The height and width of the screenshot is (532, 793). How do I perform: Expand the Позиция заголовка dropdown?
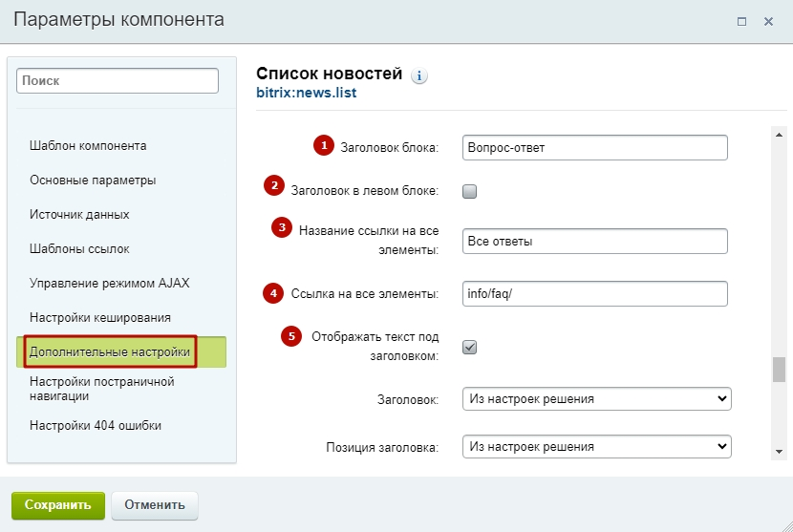[x=597, y=447]
